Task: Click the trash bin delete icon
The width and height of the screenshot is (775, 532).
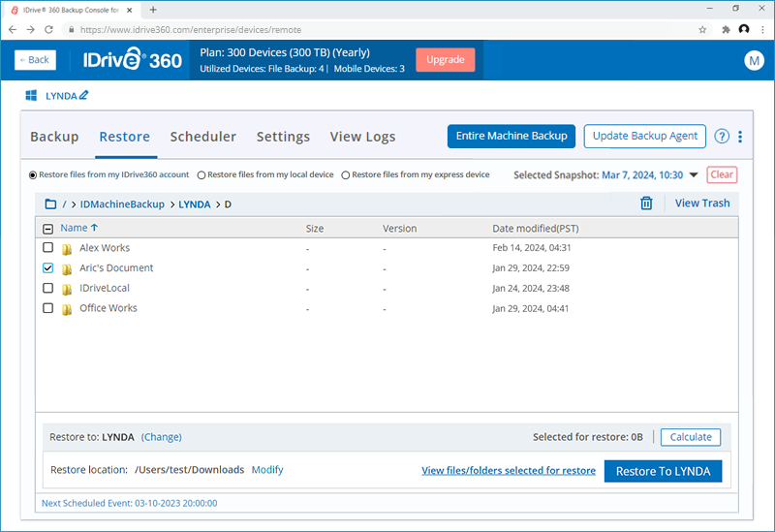Action: (x=646, y=203)
